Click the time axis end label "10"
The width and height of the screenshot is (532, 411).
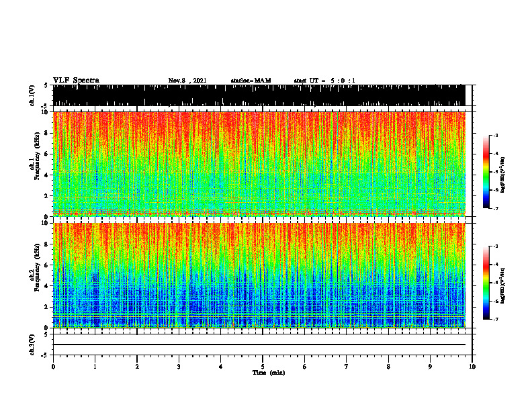click(472, 367)
